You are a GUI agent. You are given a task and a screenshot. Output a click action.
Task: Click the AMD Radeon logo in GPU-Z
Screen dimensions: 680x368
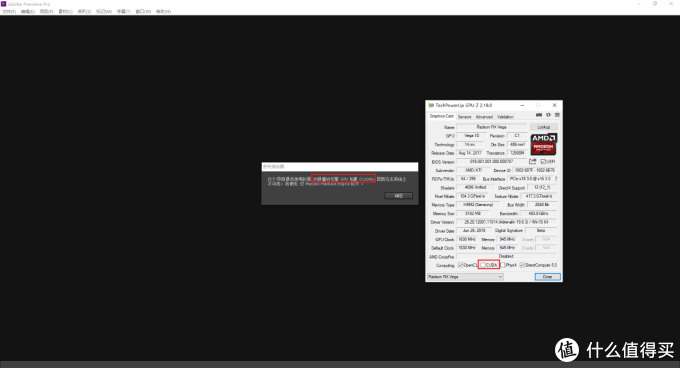point(543,144)
